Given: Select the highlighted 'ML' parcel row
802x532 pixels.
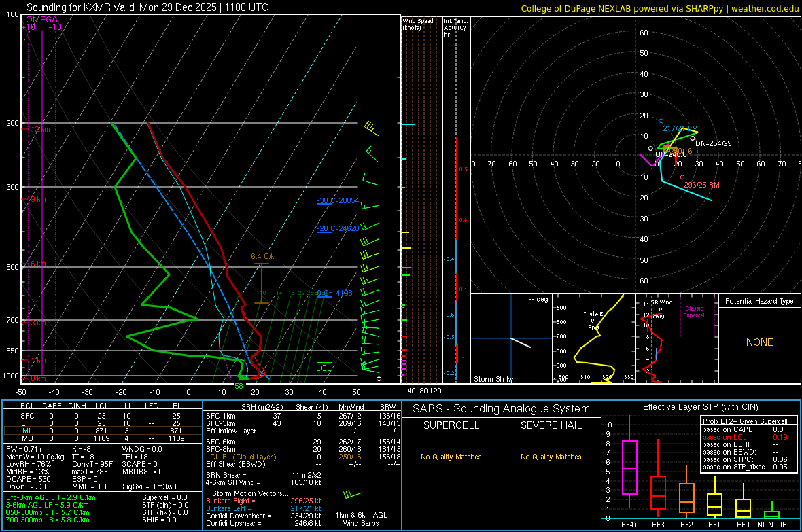Looking at the screenshot, I should [102, 431].
